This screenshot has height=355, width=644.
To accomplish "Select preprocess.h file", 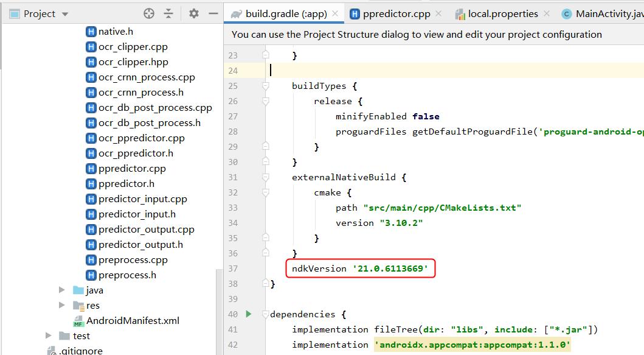I will (x=127, y=275).
